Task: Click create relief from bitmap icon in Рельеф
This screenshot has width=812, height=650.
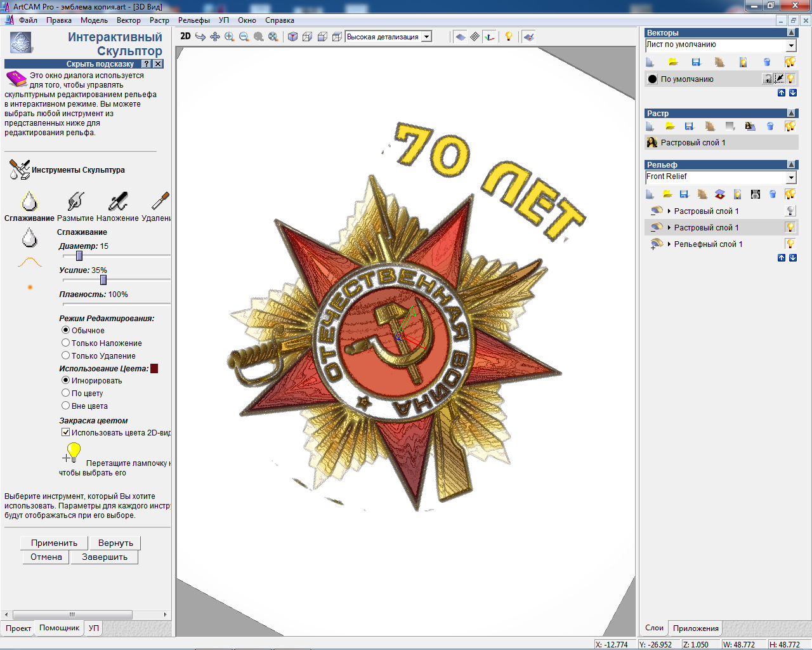Action: [720, 194]
